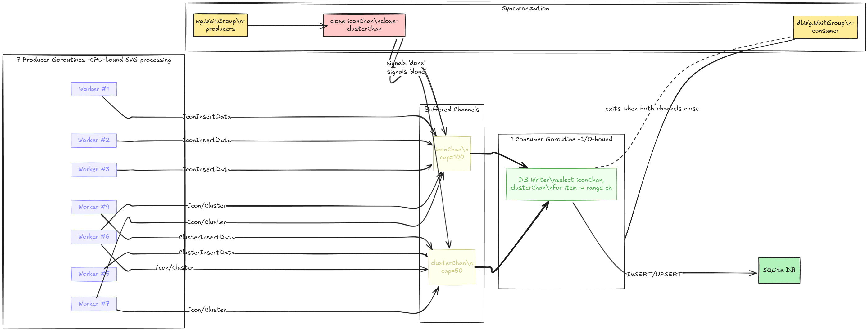Select the Worker #7 node
Viewport: 868px width, 331px height.
94,304
